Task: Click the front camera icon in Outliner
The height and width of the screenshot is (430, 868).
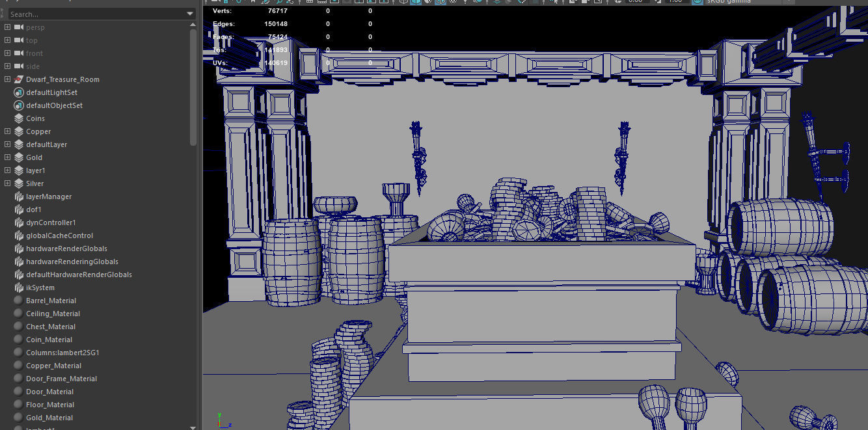Action: [19, 53]
